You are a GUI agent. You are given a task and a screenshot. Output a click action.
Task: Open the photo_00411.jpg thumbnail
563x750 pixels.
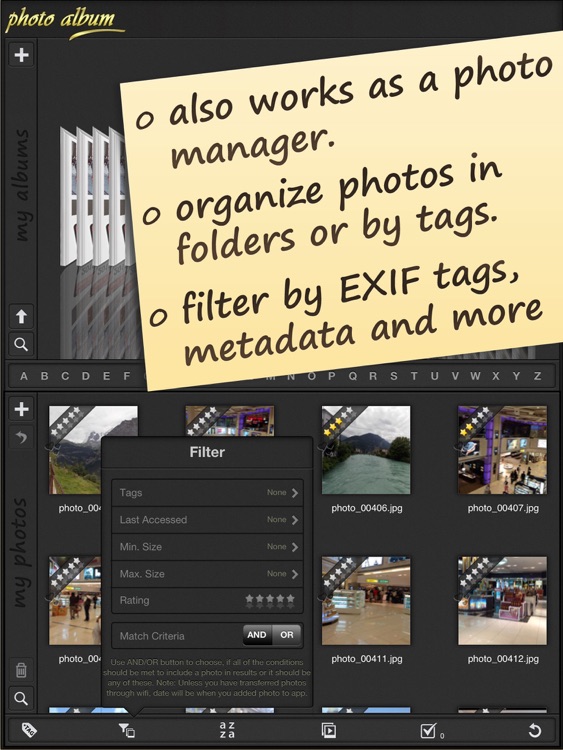(x=366, y=600)
